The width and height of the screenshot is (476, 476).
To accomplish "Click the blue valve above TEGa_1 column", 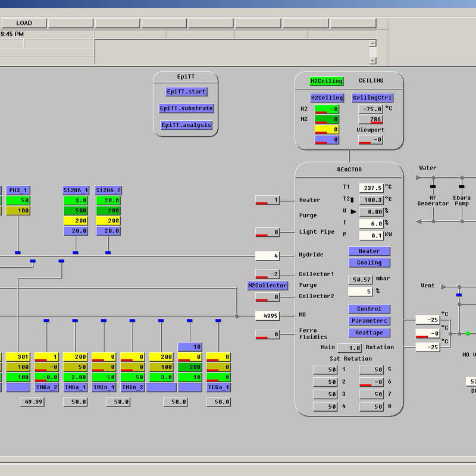I will point(218,321).
